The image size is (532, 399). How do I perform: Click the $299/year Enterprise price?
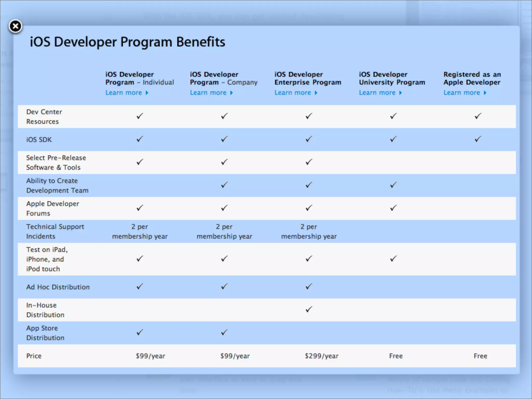pyautogui.click(x=322, y=356)
